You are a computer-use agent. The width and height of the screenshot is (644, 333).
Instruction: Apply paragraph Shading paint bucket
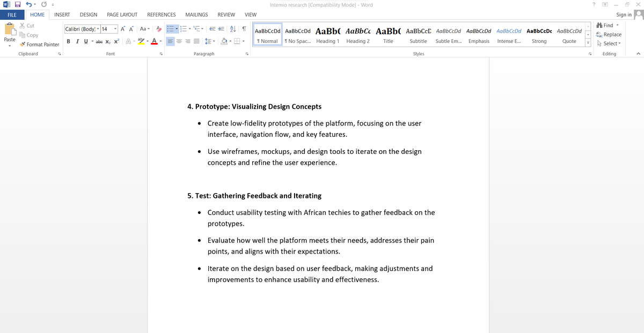(224, 41)
